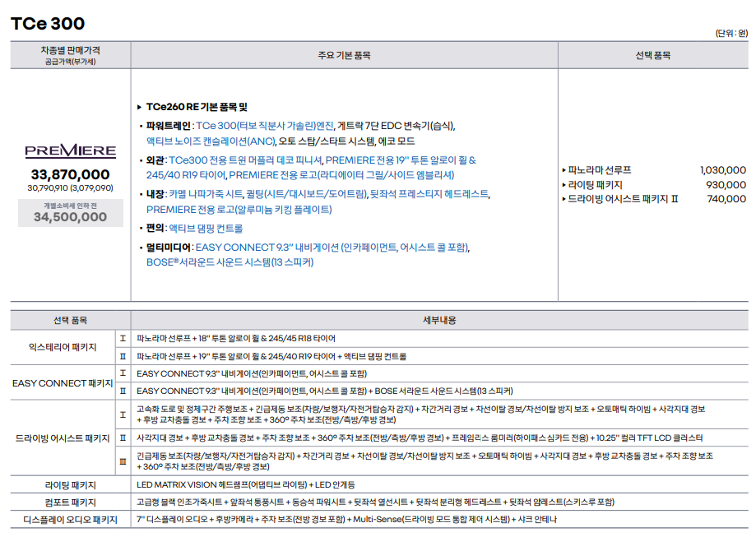Click the 세부내용 column header

click(x=439, y=320)
